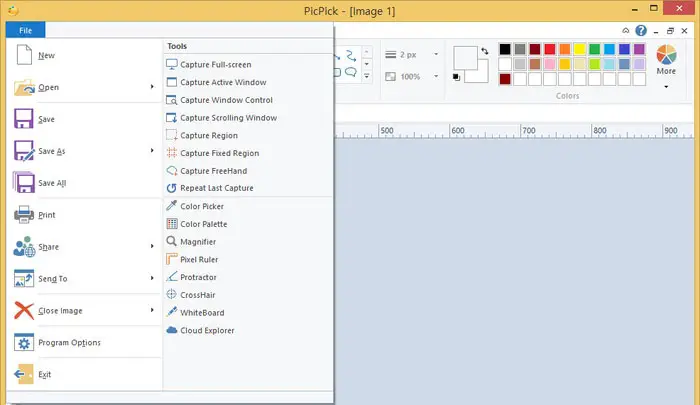Click New in the File menu

[x=85, y=55]
